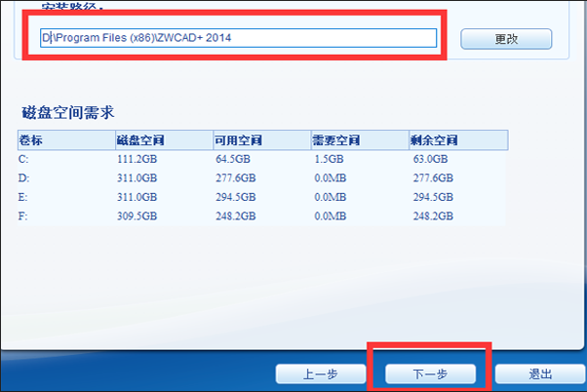Viewport: 587px width, 392px height.
Task: Select the 需要空间 column header
Action: [360, 140]
